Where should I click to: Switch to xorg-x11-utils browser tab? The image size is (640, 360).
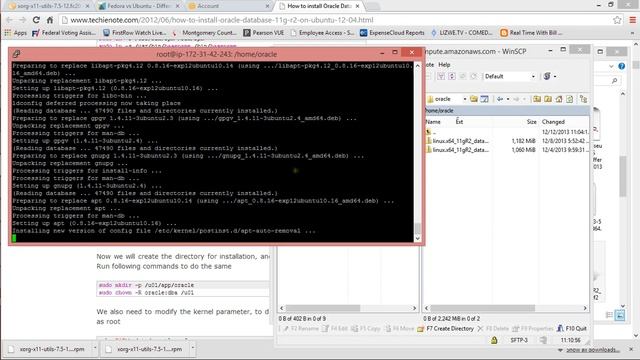[48, 6]
